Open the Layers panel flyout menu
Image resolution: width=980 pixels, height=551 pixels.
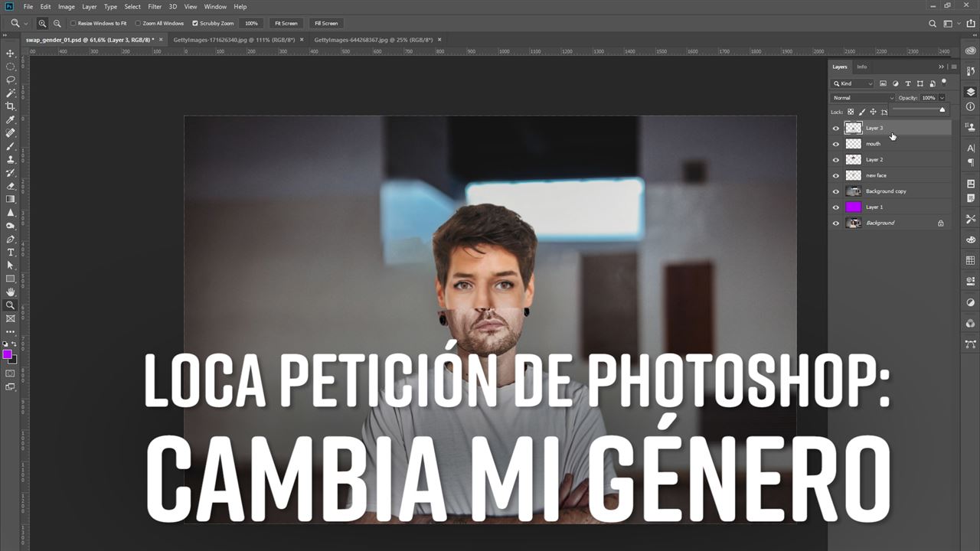click(x=953, y=67)
